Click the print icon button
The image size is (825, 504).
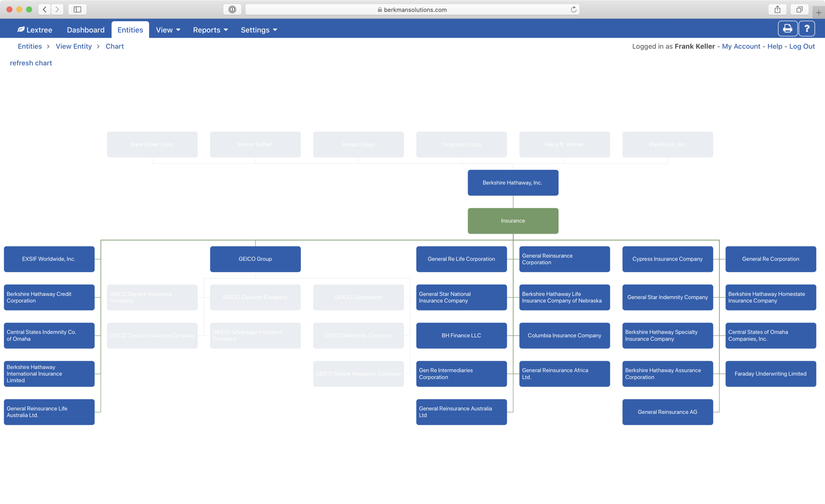[x=787, y=29]
